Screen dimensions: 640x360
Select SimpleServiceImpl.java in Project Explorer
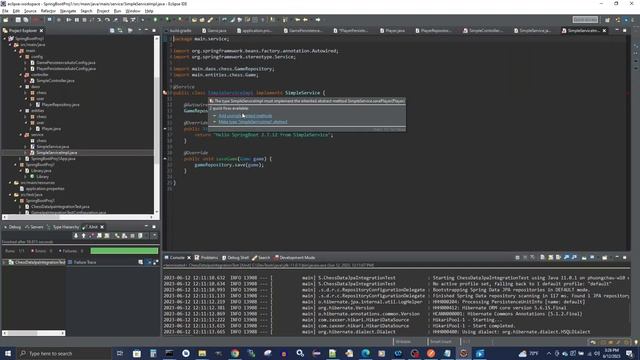[57, 153]
